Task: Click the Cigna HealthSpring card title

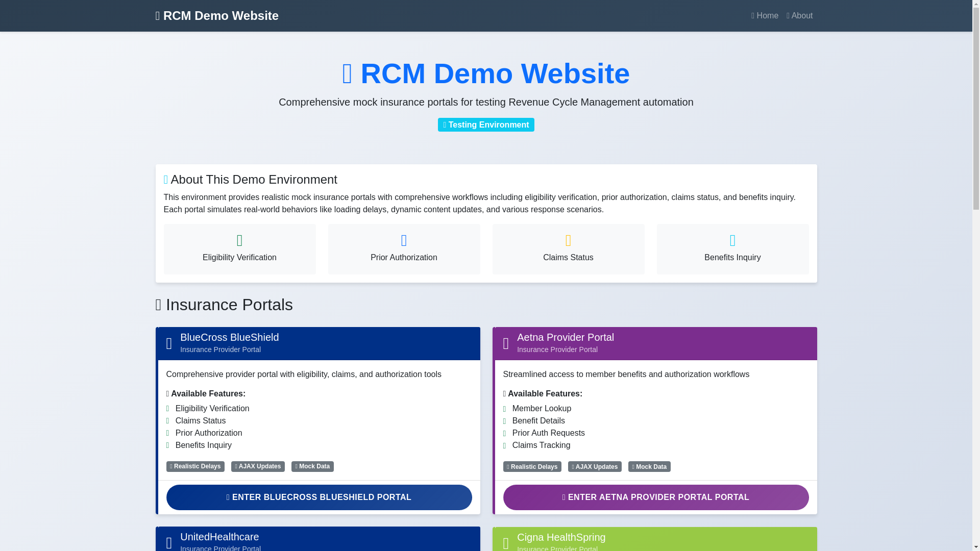Action: (x=561, y=537)
